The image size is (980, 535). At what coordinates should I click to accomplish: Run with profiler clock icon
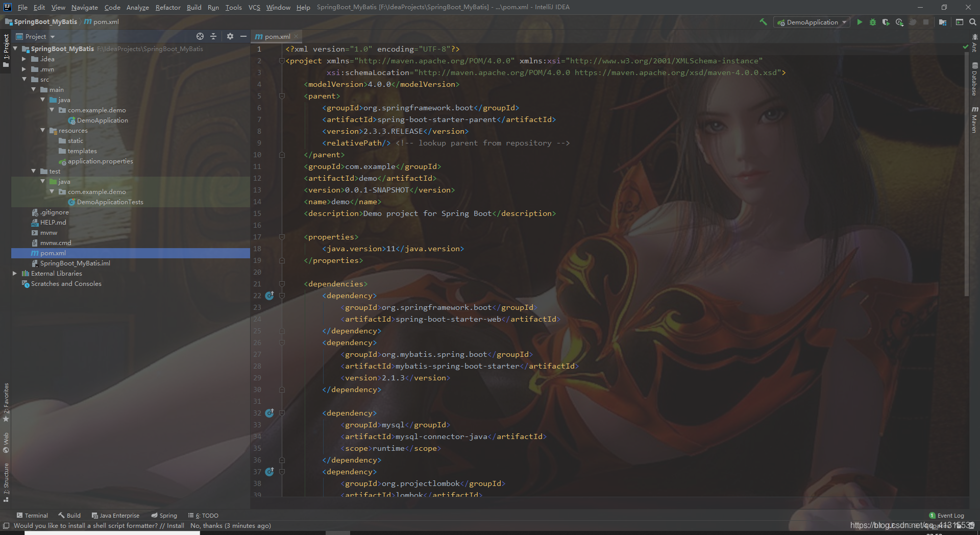(x=899, y=22)
